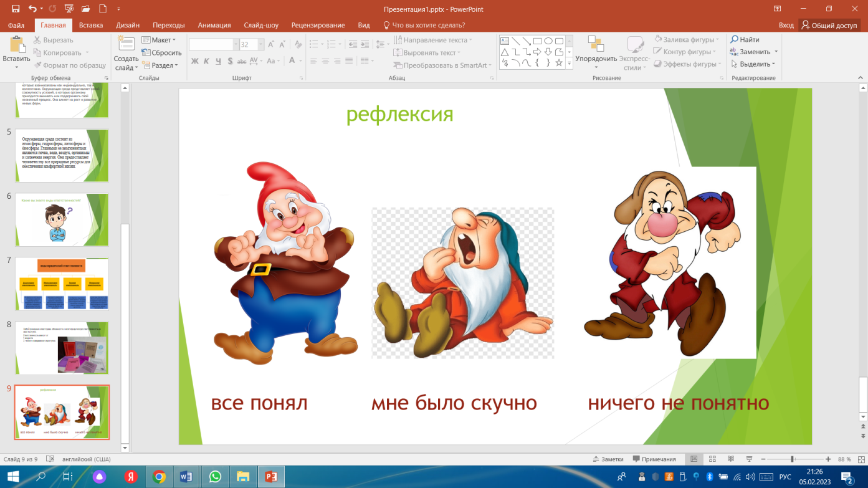Select the right arrow shape in gallery
868x488 pixels.
[537, 52]
